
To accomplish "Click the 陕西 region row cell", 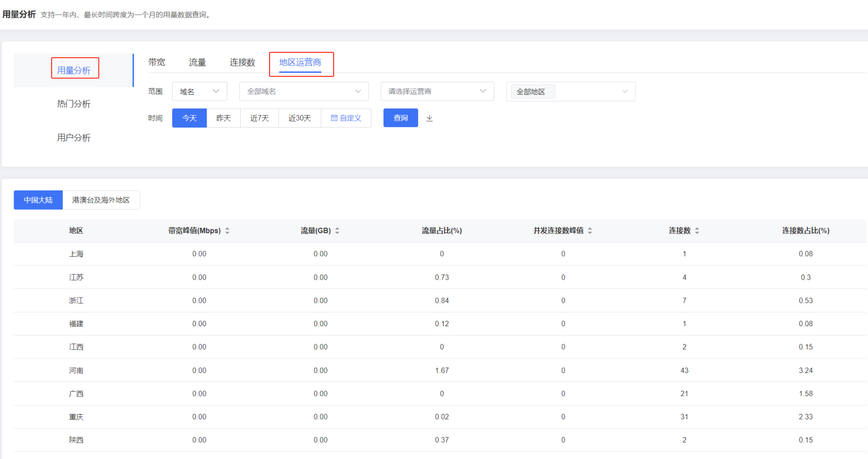I will click(x=76, y=440).
